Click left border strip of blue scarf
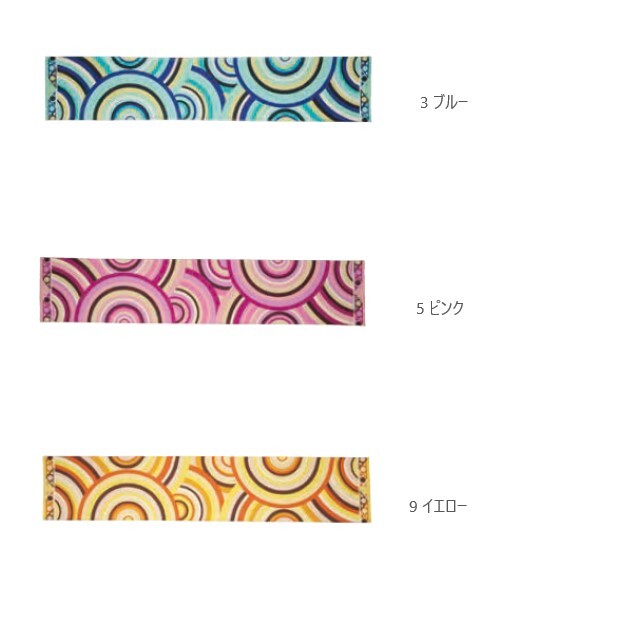 51,88
